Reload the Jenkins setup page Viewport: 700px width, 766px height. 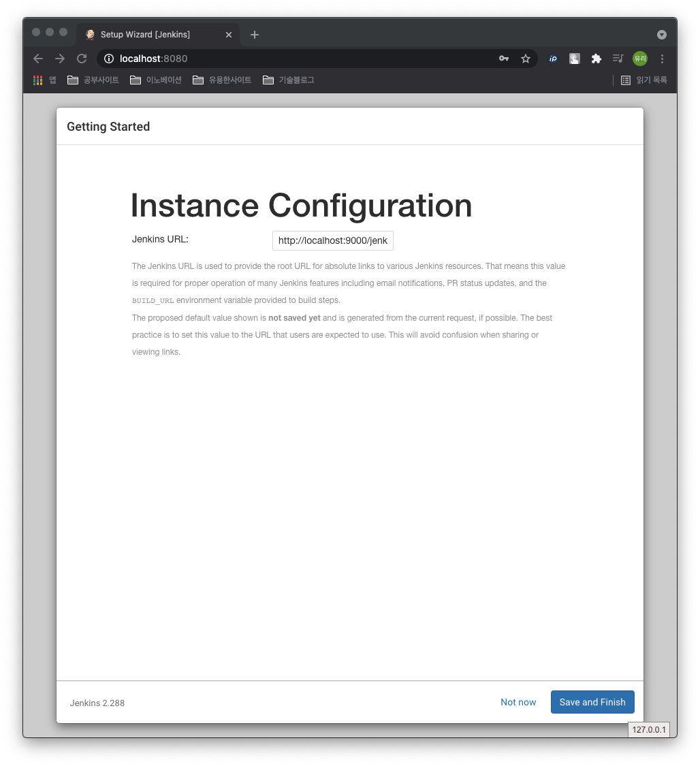82,59
